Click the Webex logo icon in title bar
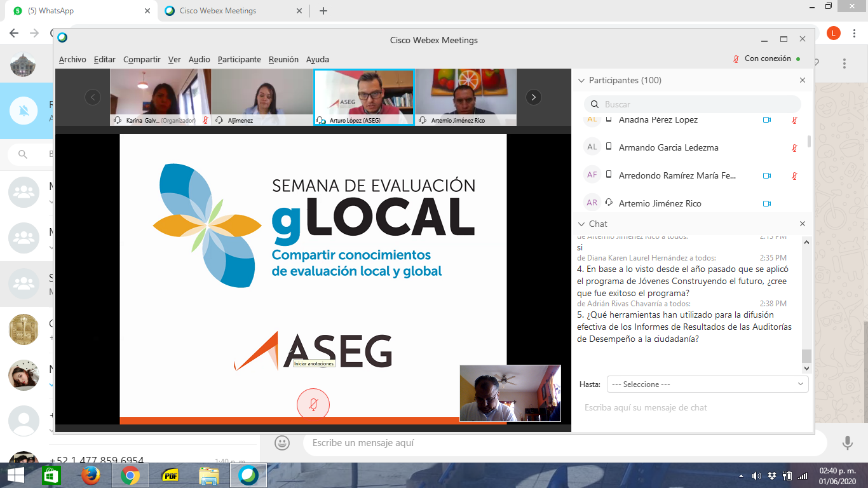The width and height of the screenshot is (868, 488). [62, 37]
